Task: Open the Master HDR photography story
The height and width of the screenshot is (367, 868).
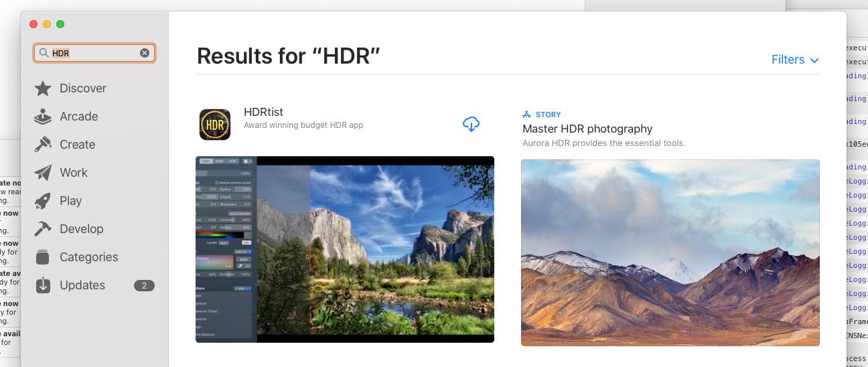Action: [587, 129]
